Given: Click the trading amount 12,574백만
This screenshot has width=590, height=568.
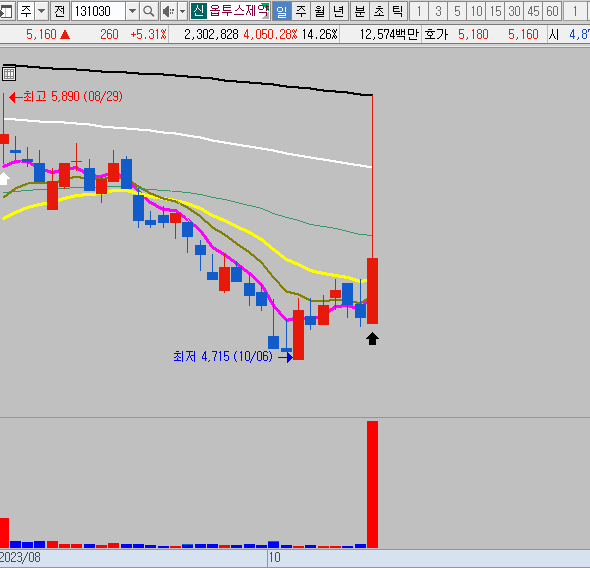Looking at the screenshot, I should tap(389, 35).
